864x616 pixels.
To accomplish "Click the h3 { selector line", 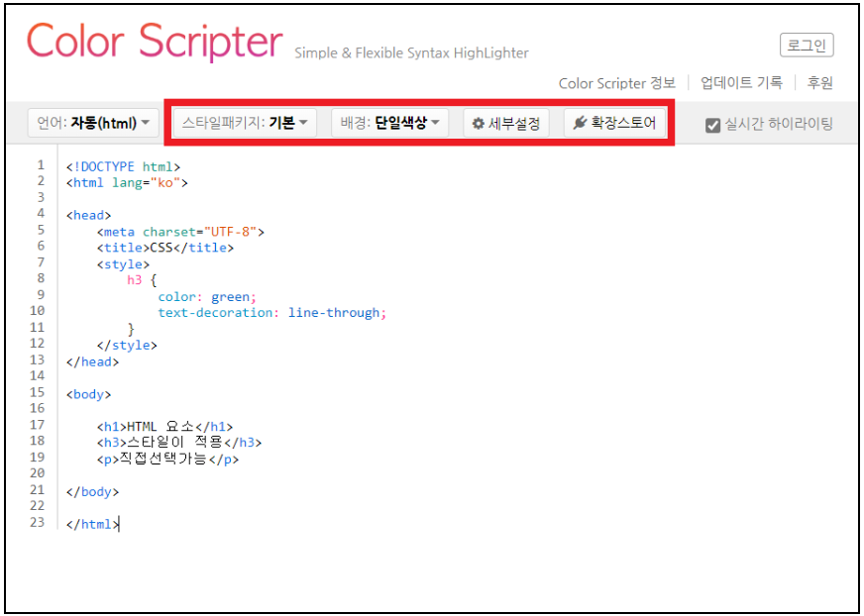I will click(x=142, y=280).
